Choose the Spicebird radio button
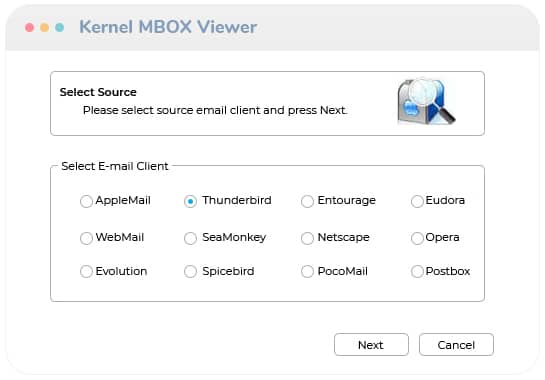 pos(190,271)
